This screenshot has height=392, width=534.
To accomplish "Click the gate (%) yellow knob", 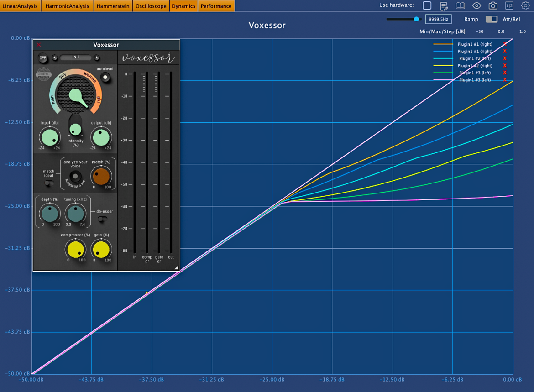I will pyautogui.click(x=101, y=249).
